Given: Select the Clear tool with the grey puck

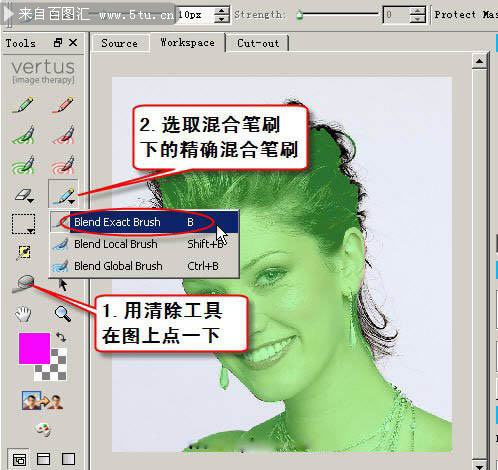Looking at the screenshot, I should pyautogui.click(x=23, y=283).
